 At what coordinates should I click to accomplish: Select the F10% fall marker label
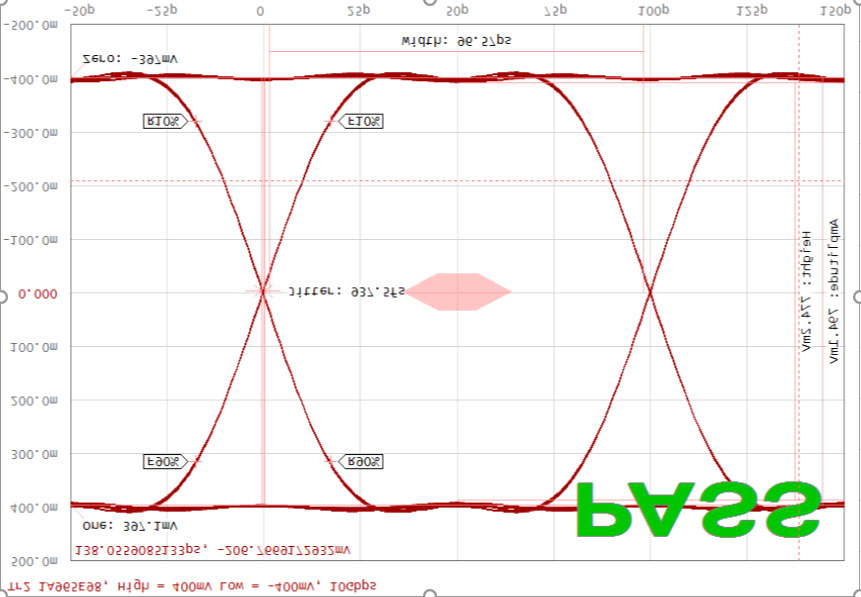(x=362, y=121)
